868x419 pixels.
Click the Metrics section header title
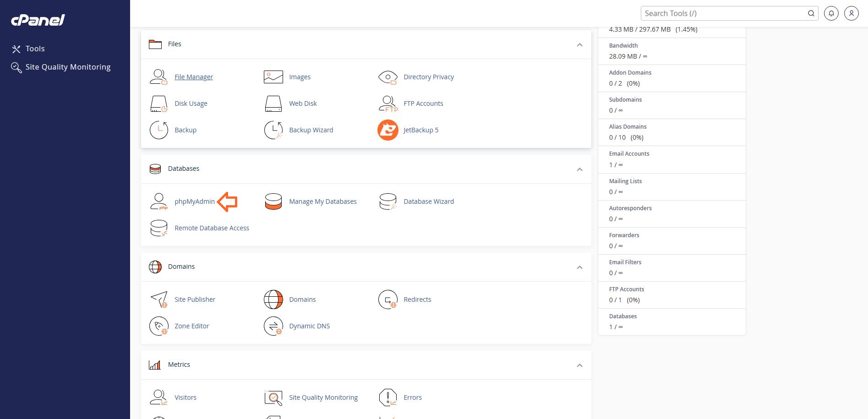(179, 365)
